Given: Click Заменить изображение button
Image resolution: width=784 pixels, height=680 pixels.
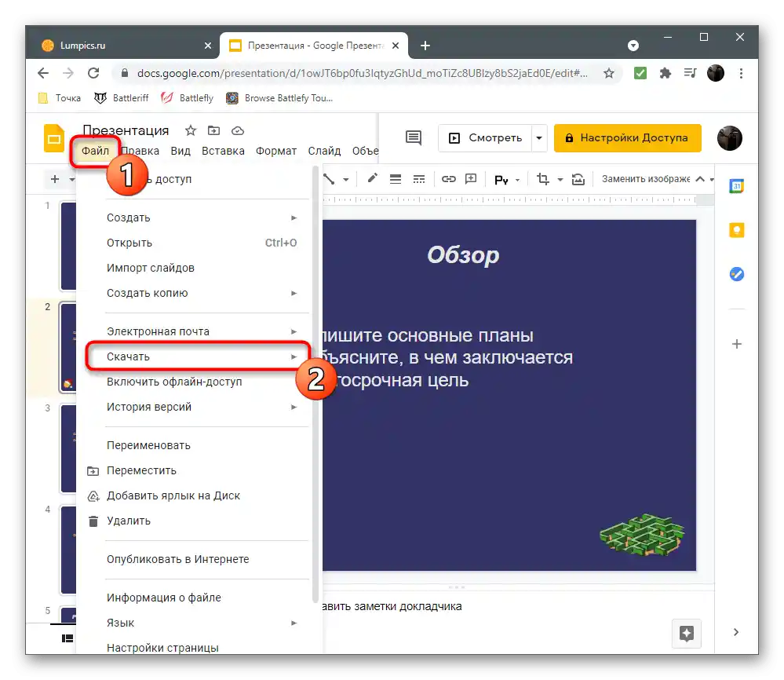Looking at the screenshot, I should point(646,178).
